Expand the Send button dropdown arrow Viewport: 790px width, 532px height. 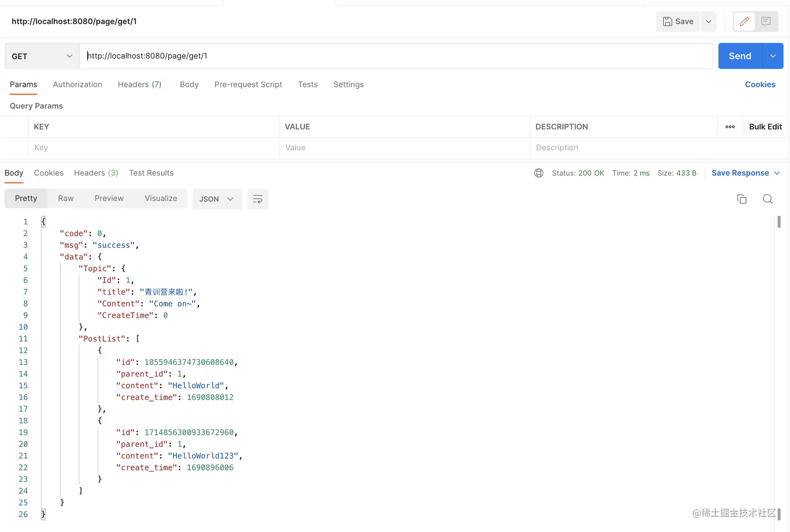coord(773,56)
